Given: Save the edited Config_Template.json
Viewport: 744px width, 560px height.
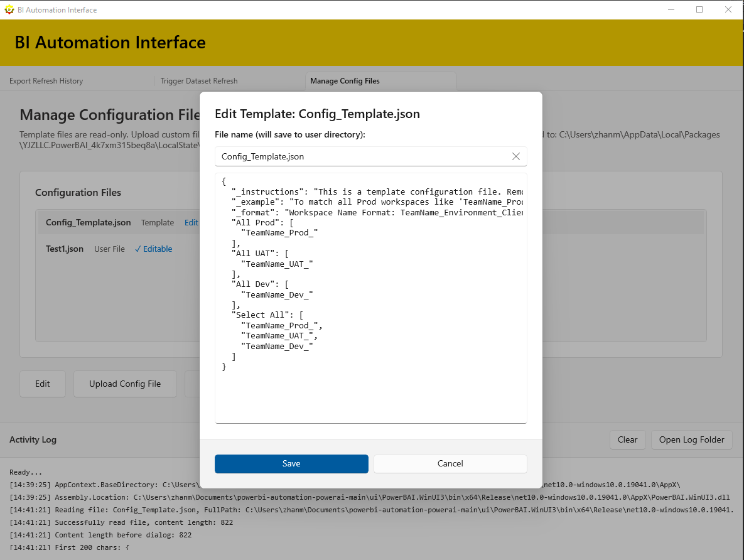Looking at the screenshot, I should coord(291,463).
